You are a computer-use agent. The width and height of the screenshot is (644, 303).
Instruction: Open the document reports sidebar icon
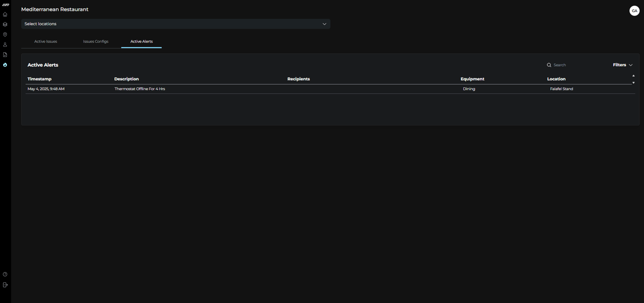tap(5, 55)
